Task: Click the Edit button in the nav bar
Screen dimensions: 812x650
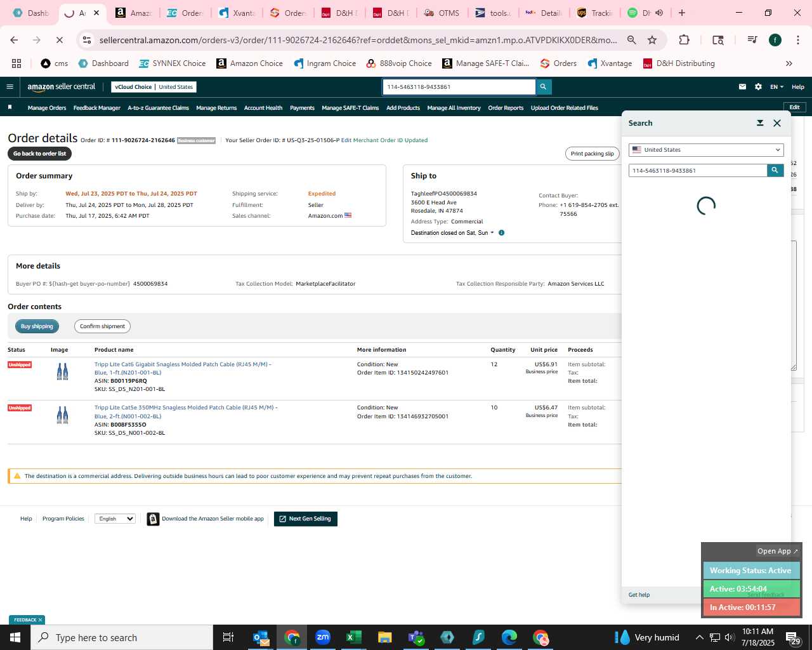Action: 794,107
